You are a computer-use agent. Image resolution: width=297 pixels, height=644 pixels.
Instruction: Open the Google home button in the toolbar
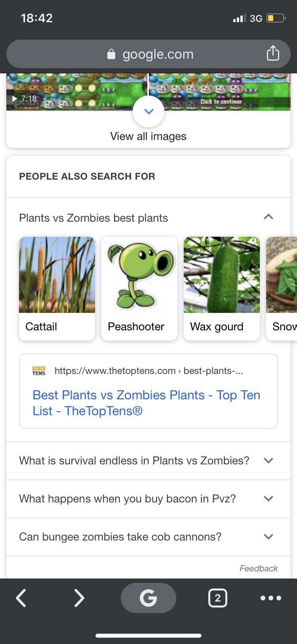click(148, 598)
